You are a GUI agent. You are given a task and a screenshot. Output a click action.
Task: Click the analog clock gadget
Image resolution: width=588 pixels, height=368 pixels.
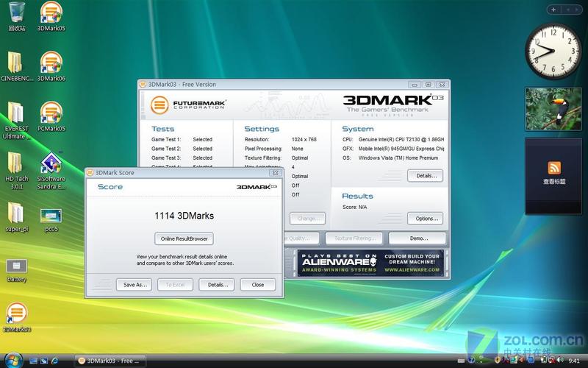click(553, 51)
